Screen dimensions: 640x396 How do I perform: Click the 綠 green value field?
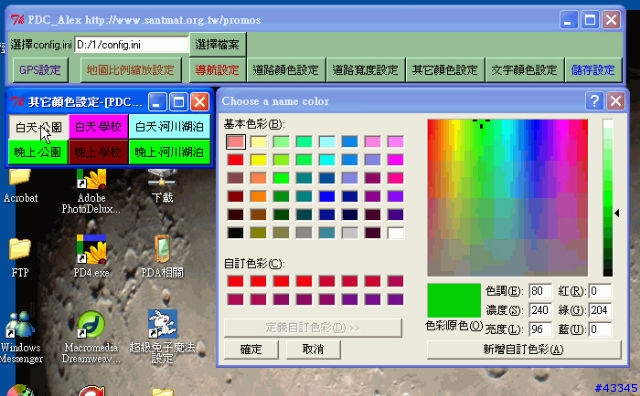click(x=600, y=310)
